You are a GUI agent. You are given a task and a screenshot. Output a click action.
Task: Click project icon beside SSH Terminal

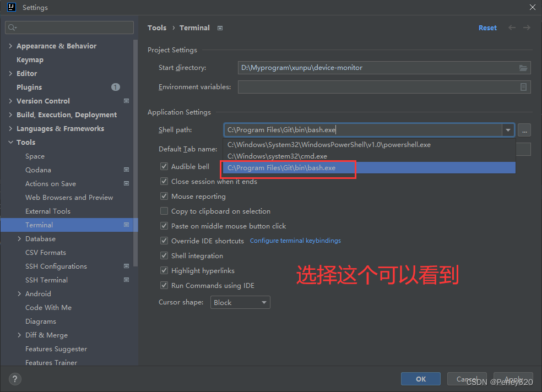127,280
